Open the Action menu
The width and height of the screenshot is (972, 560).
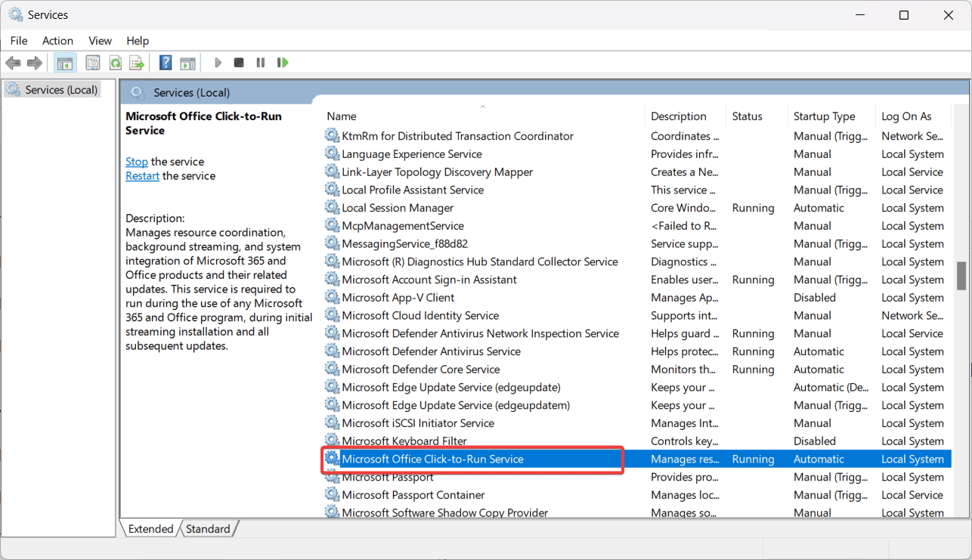(x=57, y=40)
